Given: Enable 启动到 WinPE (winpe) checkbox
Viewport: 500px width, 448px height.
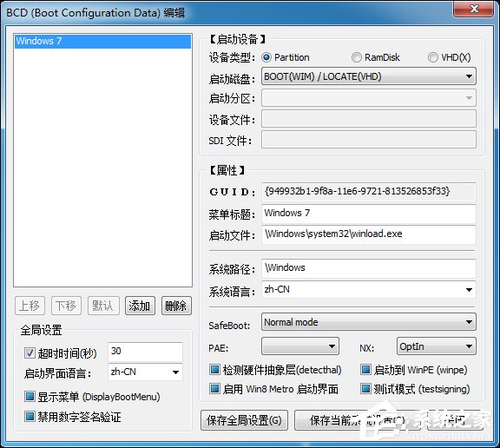Looking at the screenshot, I should (x=365, y=370).
